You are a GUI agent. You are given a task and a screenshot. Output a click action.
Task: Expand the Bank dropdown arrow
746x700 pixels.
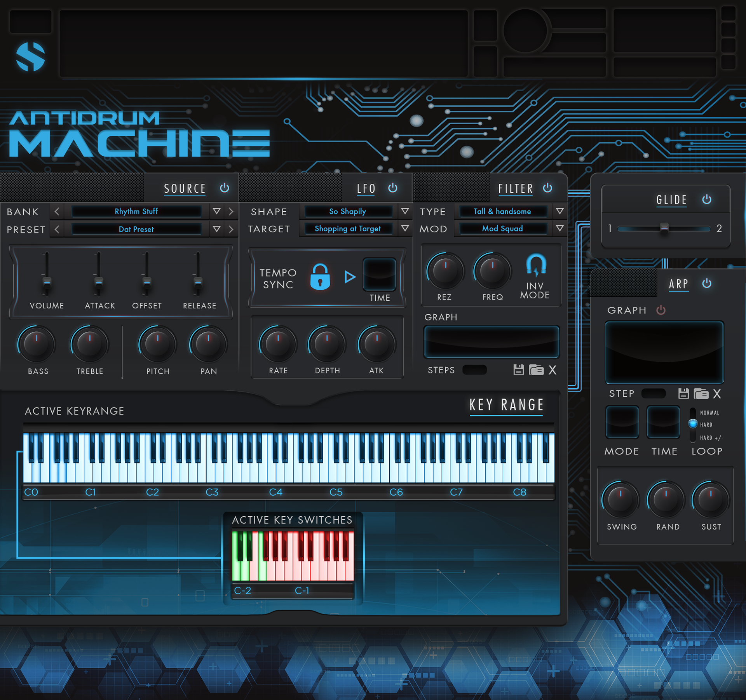217,211
